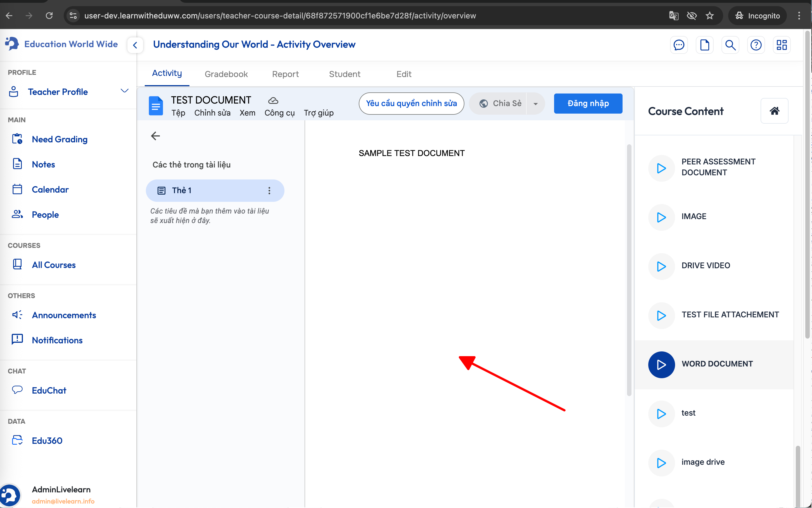Click the help question mark icon
The width and height of the screenshot is (812, 508).
click(756, 45)
